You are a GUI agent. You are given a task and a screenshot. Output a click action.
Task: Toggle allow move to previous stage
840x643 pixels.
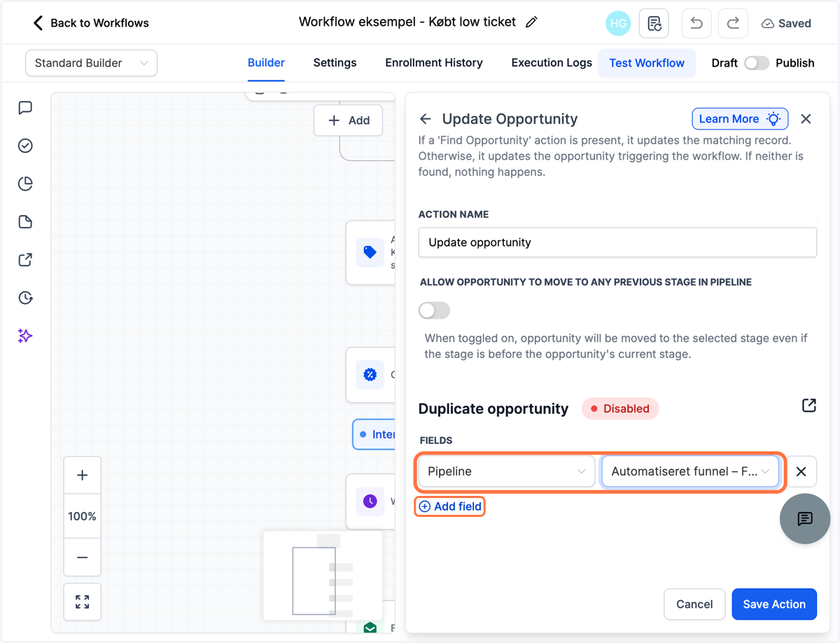pyautogui.click(x=434, y=310)
